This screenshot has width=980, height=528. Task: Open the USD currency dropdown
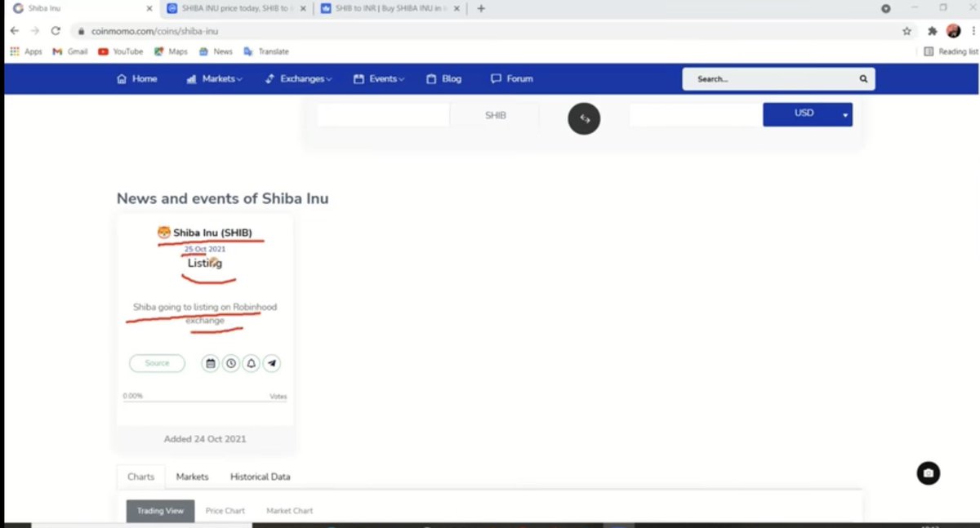coord(808,114)
